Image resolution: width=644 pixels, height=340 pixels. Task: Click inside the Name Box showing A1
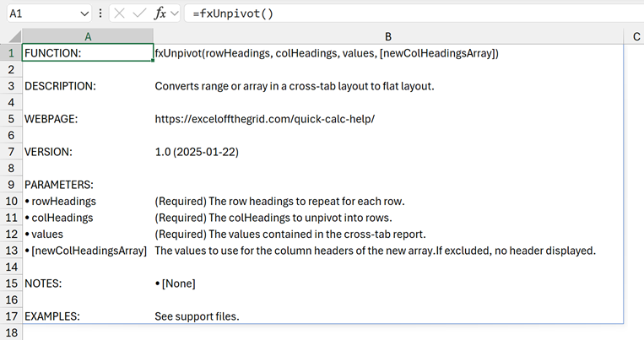click(42, 13)
